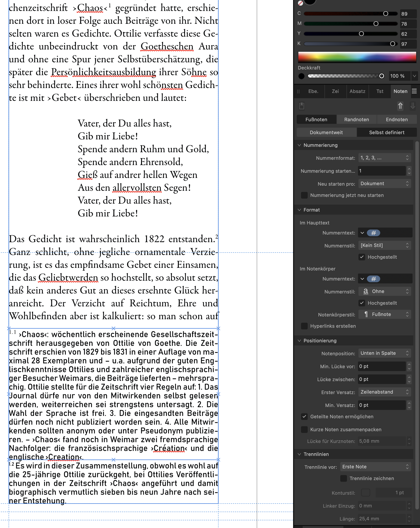Click the # token in Notenkörper Nummerntext
This screenshot has height=528, width=420.
click(x=374, y=279)
